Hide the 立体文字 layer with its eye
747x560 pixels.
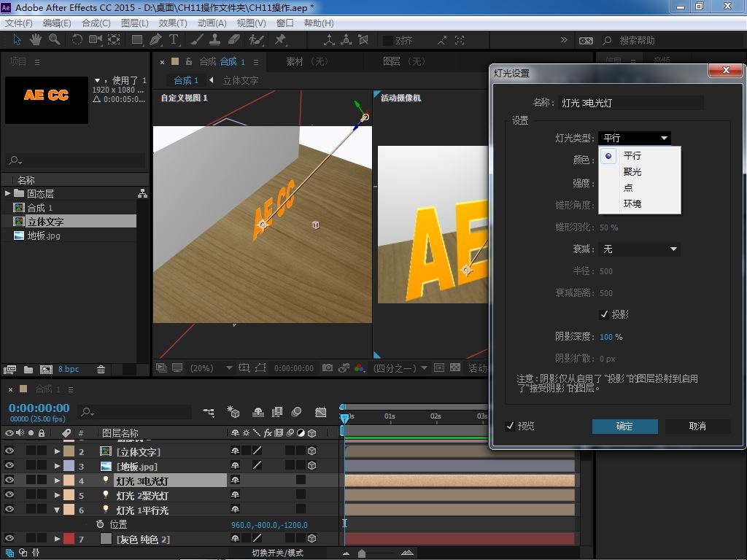9,451
